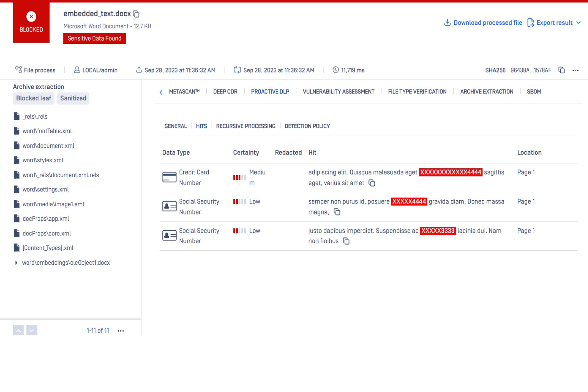Toggle the Blocked leaf filter
The height and width of the screenshot is (392, 588).
tap(34, 98)
